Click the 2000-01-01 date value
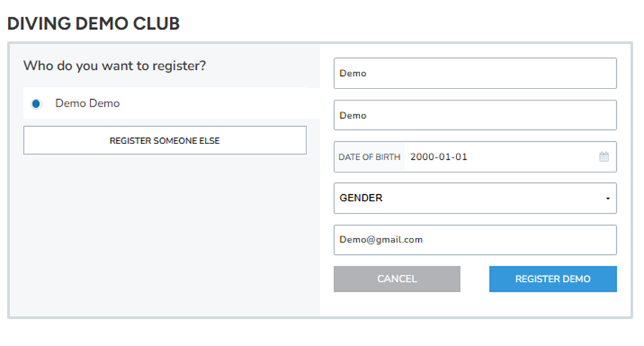 point(439,157)
